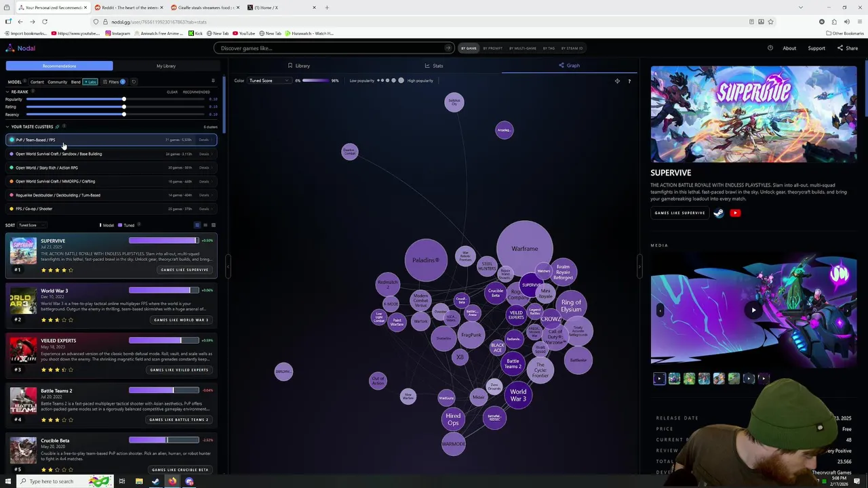Click the Rating slider handle
This screenshot has width=868, height=488.
tap(124, 106)
